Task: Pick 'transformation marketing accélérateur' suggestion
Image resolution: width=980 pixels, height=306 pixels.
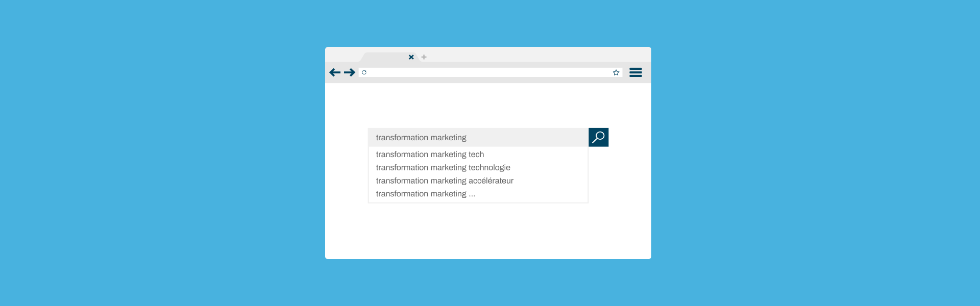Action: tap(445, 181)
